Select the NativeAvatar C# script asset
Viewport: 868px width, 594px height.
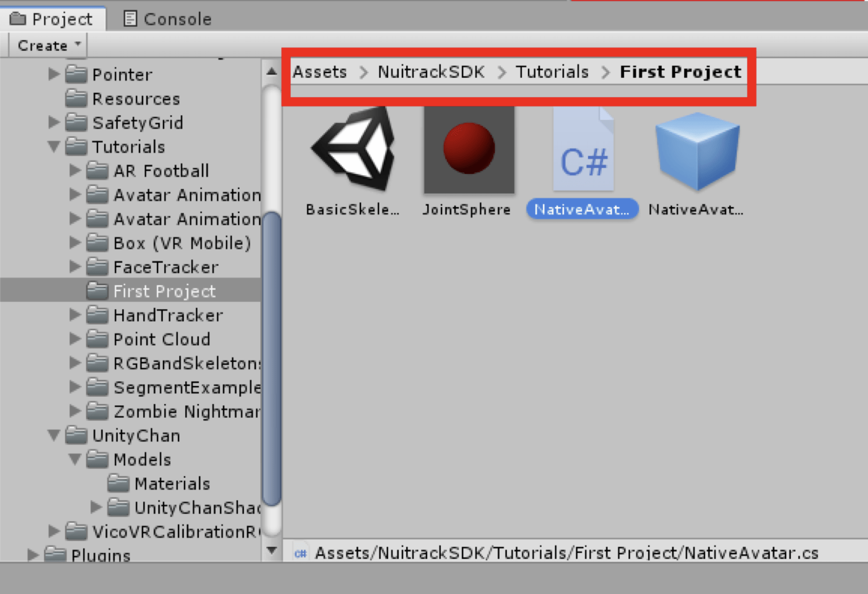pos(583,149)
